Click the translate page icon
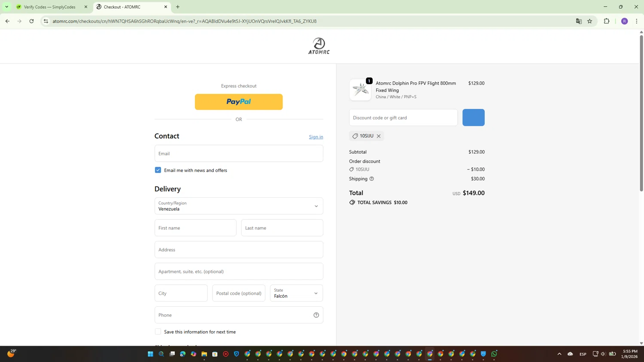644x362 pixels. click(x=579, y=21)
